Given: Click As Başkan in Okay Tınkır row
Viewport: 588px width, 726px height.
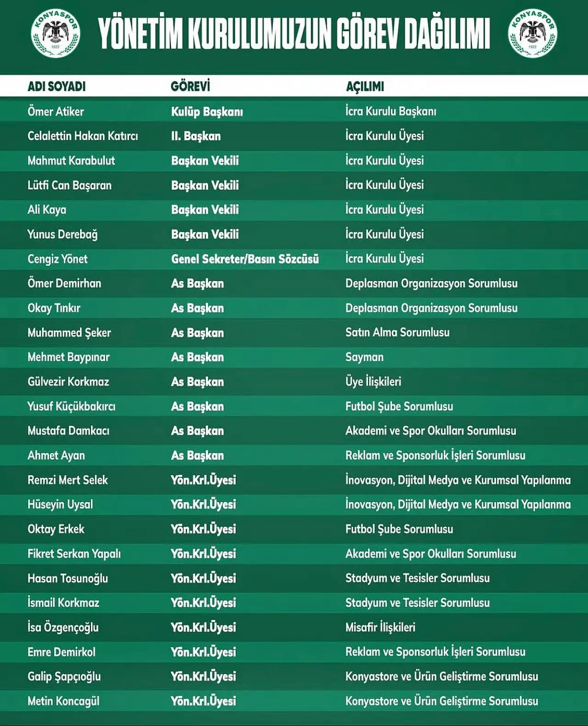Looking at the screenshot, I should 198,308.
